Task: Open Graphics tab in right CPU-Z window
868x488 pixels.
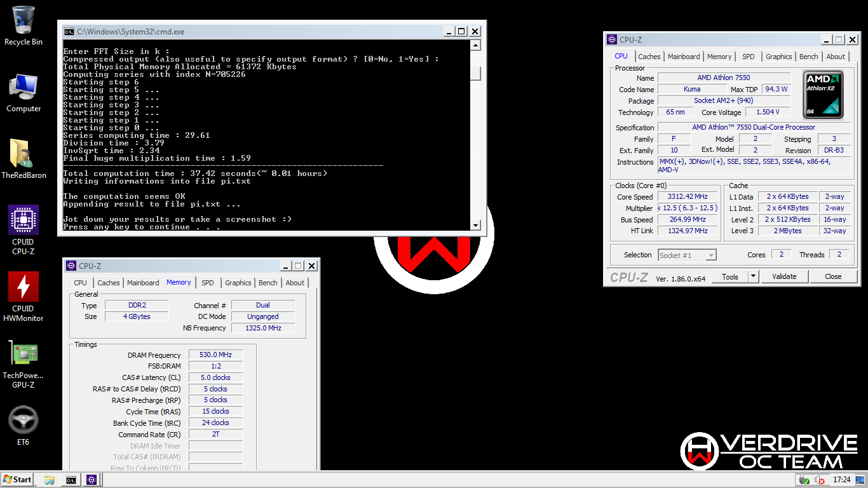Action: 779,57
